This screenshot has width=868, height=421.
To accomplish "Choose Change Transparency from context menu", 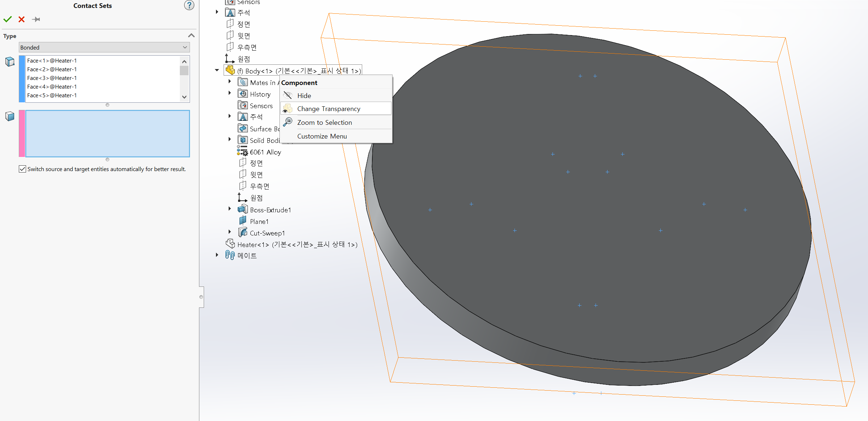I will [x=336, y=109].
